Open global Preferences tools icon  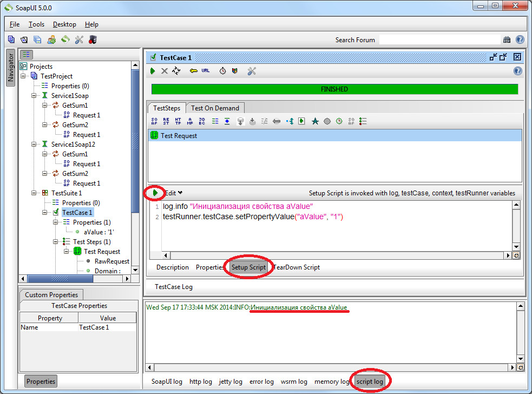point(79,40)
